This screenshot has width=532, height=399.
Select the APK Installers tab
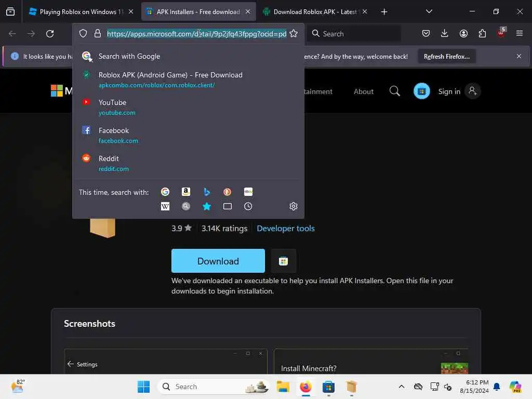[198, 12]
